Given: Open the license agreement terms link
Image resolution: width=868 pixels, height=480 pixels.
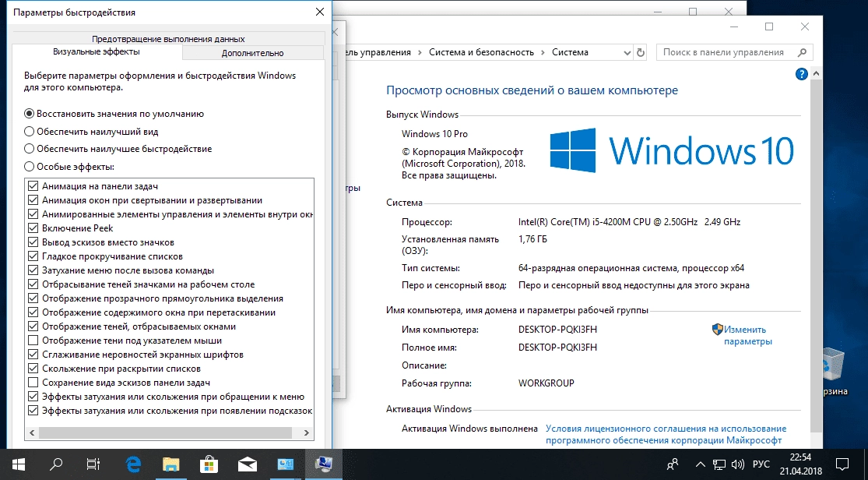Looking at the screenshot, I should [666, 435].
